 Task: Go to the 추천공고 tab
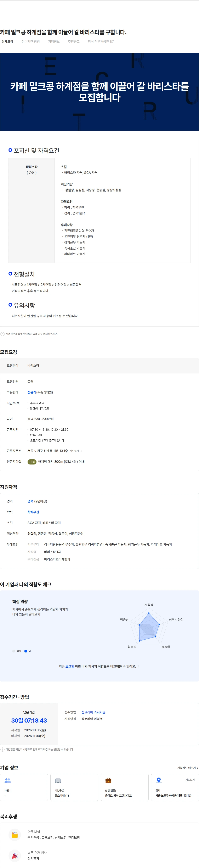(74, 41)
